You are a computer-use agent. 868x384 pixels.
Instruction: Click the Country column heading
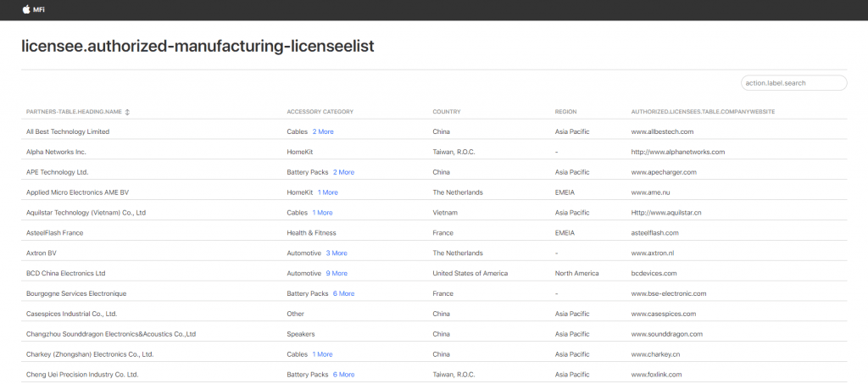click(446, 112)
